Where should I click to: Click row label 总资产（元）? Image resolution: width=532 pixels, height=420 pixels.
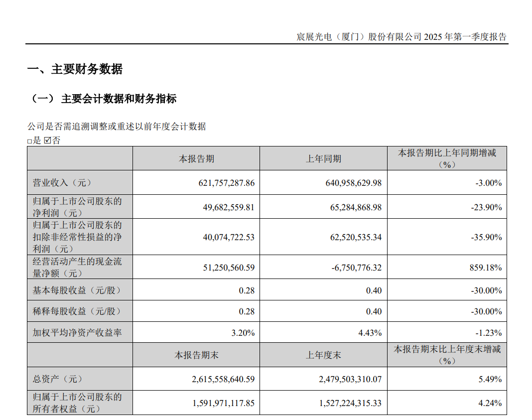[x=57, y=379]
